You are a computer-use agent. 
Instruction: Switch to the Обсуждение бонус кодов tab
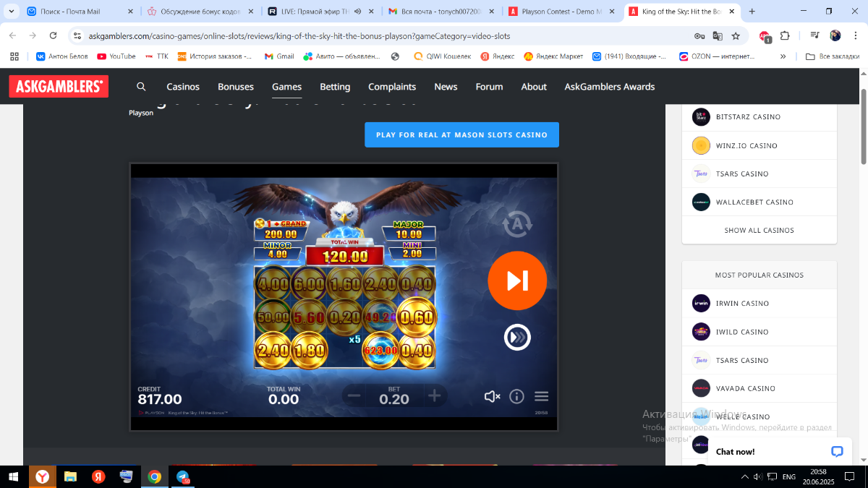coord(199,12)
